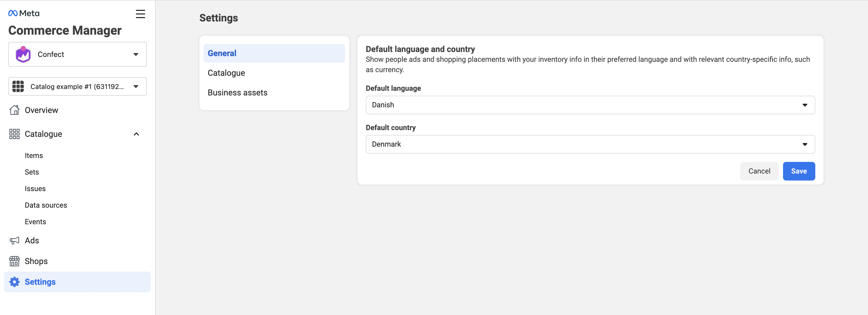Open Sets under Catalogue
Image resolution: width=868 pixels, height=315 pixels.
[x=32, y=172]
